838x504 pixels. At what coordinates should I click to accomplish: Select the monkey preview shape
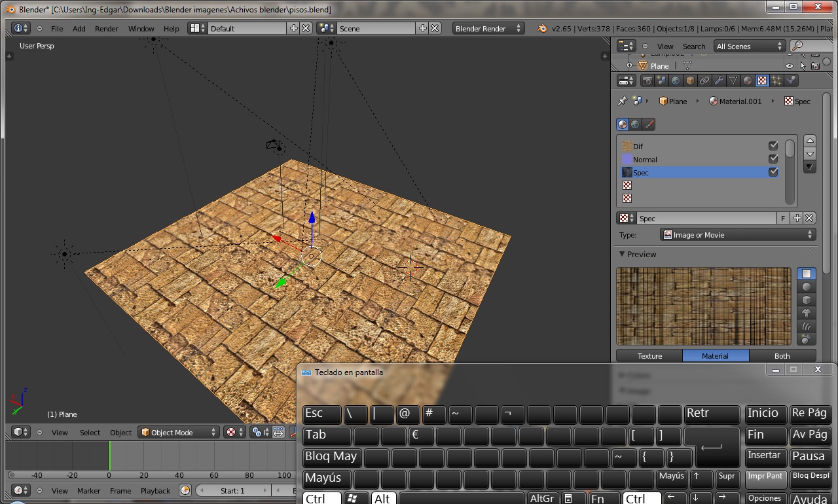(806, 313)
